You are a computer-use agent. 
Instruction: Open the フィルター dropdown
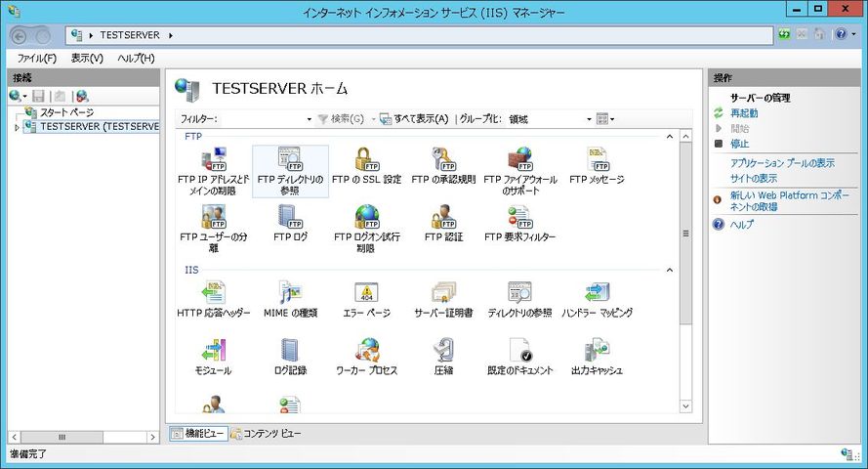(x=309, y=119)
